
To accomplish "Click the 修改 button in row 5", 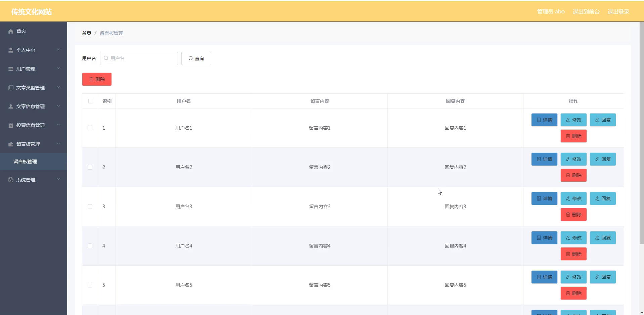I will (x=573, y=277).
